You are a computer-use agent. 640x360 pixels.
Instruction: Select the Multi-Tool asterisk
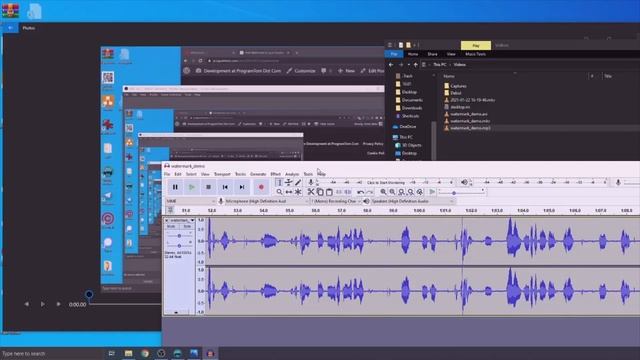tap(298, 192)
